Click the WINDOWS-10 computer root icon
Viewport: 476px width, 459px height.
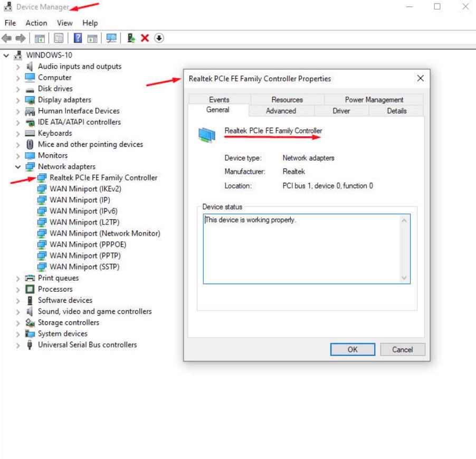(18, 55)
